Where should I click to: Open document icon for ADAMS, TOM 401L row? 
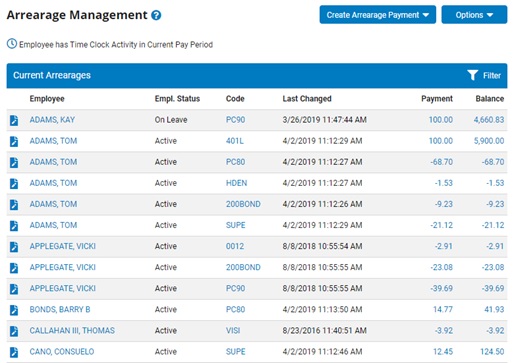click(14, 141)
